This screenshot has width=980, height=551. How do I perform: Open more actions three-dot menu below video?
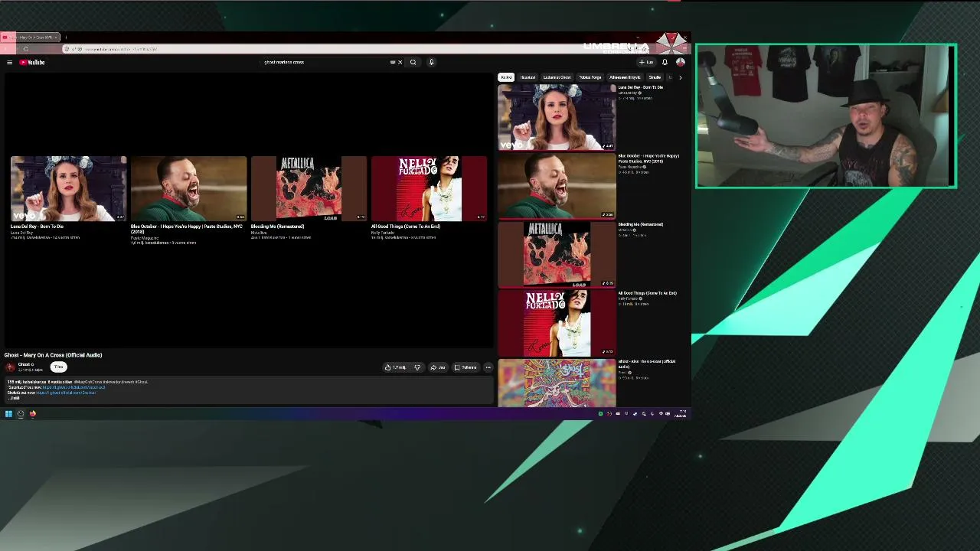[488, 367]
